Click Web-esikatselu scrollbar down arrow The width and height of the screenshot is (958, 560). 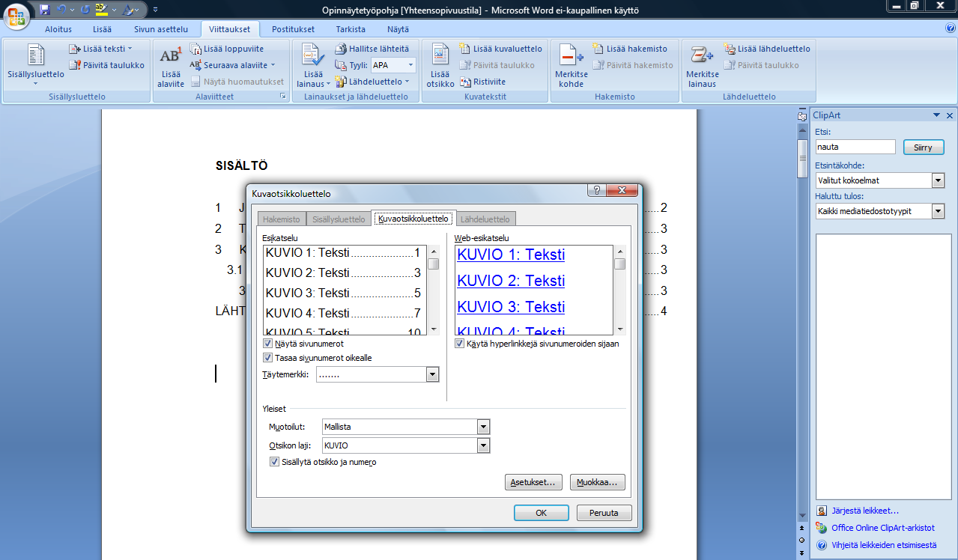click(x=620, y=329)
